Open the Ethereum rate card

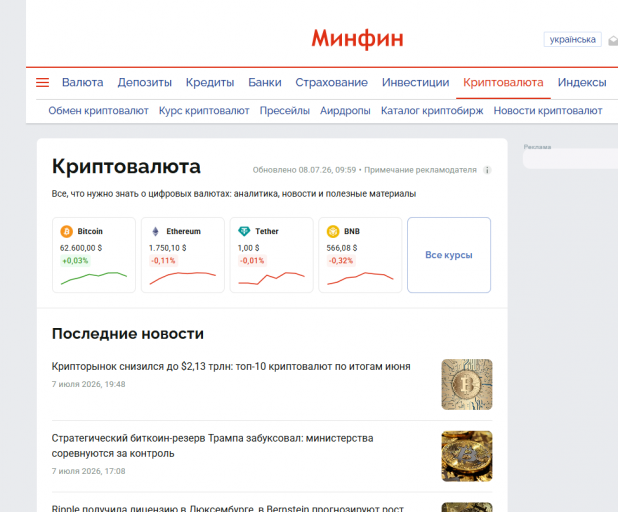point(183,255)
